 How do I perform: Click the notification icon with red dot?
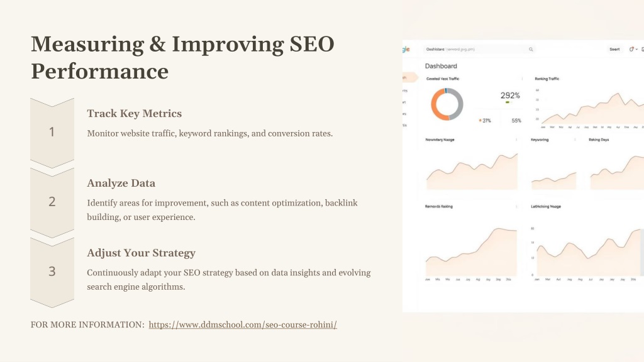coord(631,49)
